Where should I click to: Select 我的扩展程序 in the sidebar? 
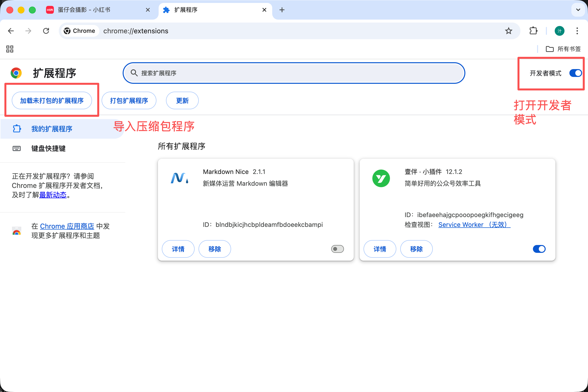[52, 128]
